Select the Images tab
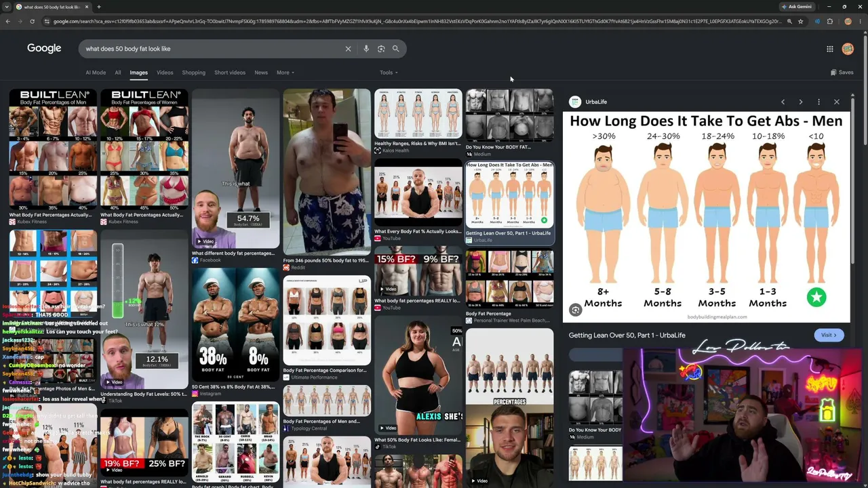 coord(139,73)
